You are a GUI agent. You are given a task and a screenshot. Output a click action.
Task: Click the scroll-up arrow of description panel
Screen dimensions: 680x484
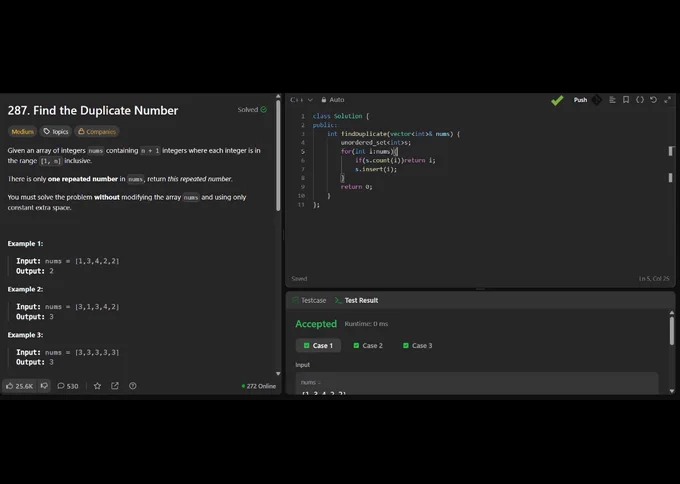[x=278, y=96]
